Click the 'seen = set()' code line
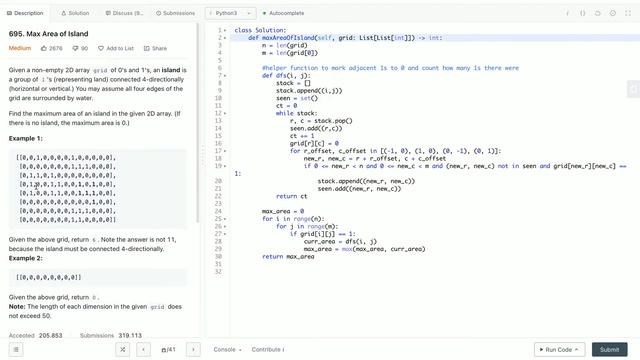Screen dimensions: 640x360 click(x=297, y=98)
